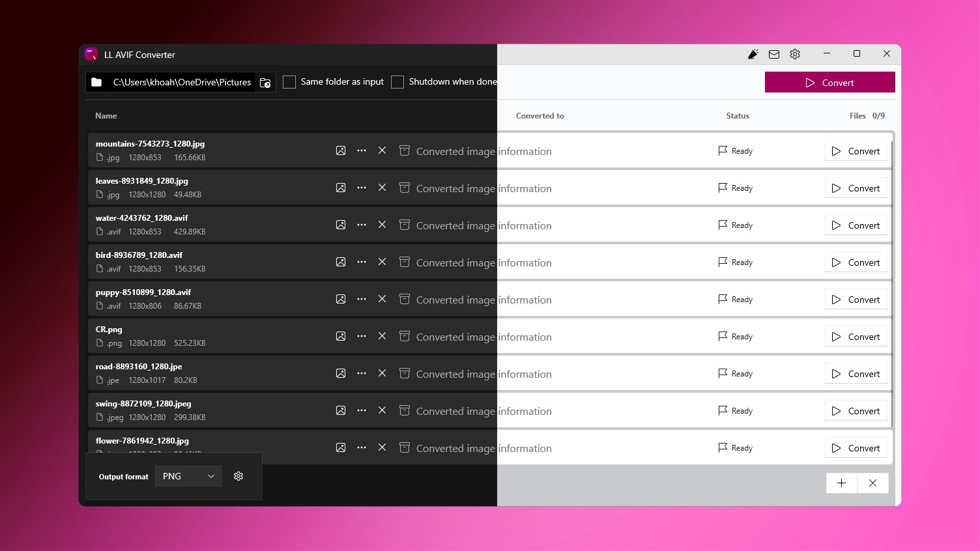Preview image of CR.png
The height and width of the screenshot is (551, 980).
point(341,336)
